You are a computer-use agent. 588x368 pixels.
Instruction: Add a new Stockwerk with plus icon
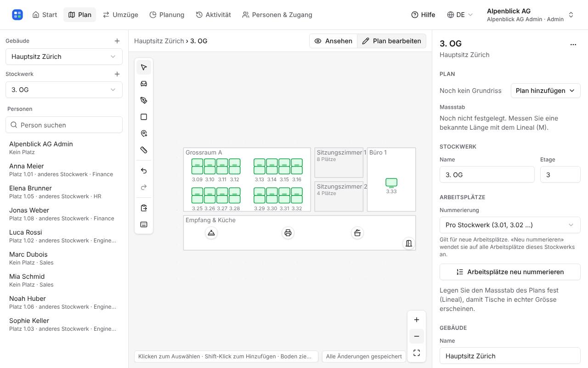(117, 74)
